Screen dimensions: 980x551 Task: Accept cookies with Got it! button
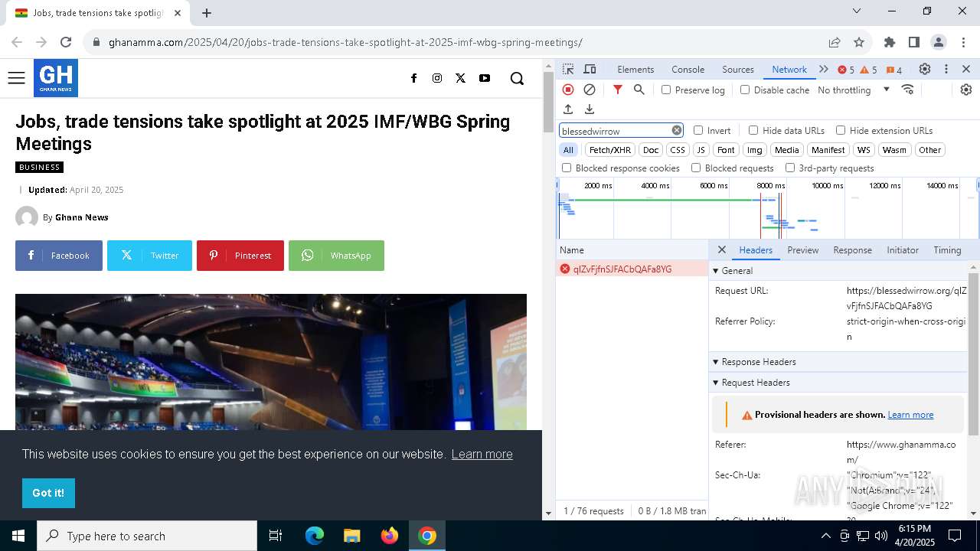point(48,493)
